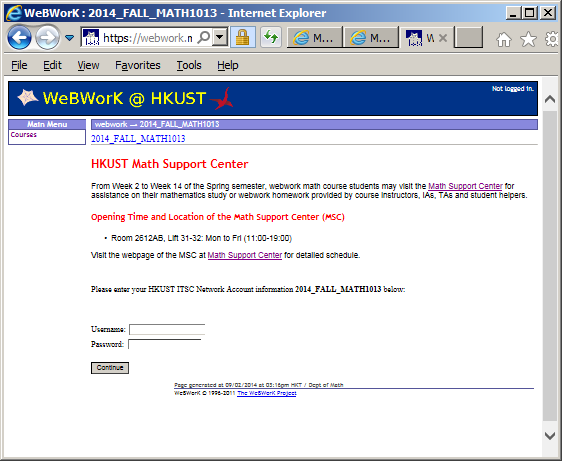Close the active WeBWorK tab
Image resolution: width=562 pixels, height=461 pixels.
(443, 38)
